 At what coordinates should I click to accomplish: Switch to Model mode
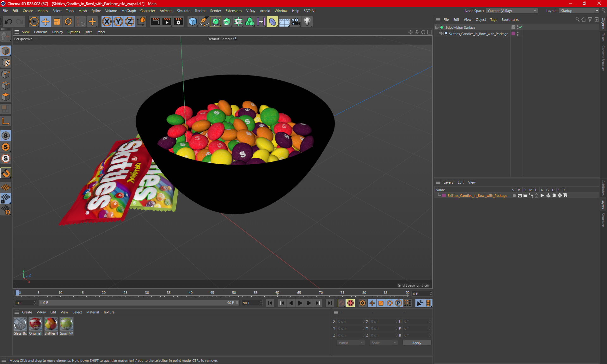[x=6, y=51]
